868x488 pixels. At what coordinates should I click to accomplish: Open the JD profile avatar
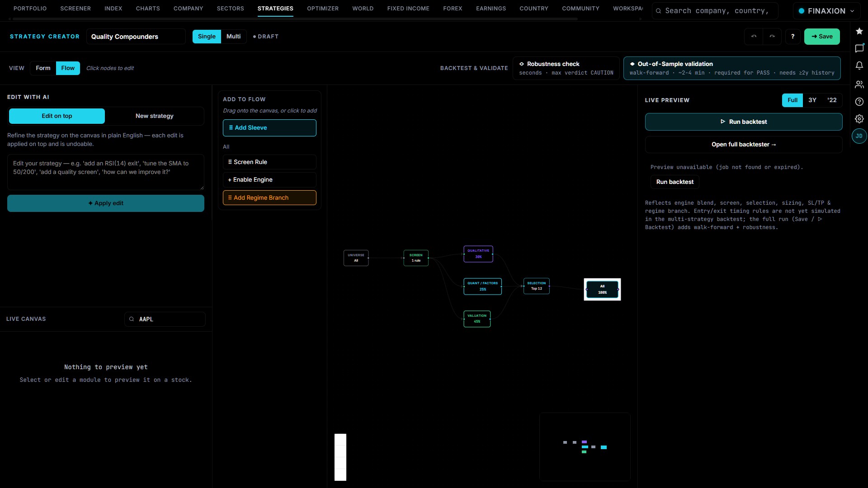[859, 136]
